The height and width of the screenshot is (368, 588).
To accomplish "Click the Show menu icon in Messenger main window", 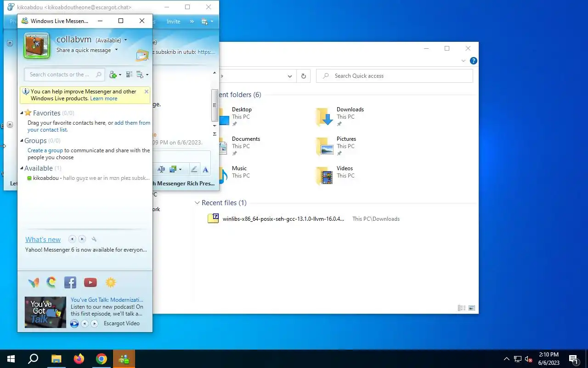I will click(140, 75).
